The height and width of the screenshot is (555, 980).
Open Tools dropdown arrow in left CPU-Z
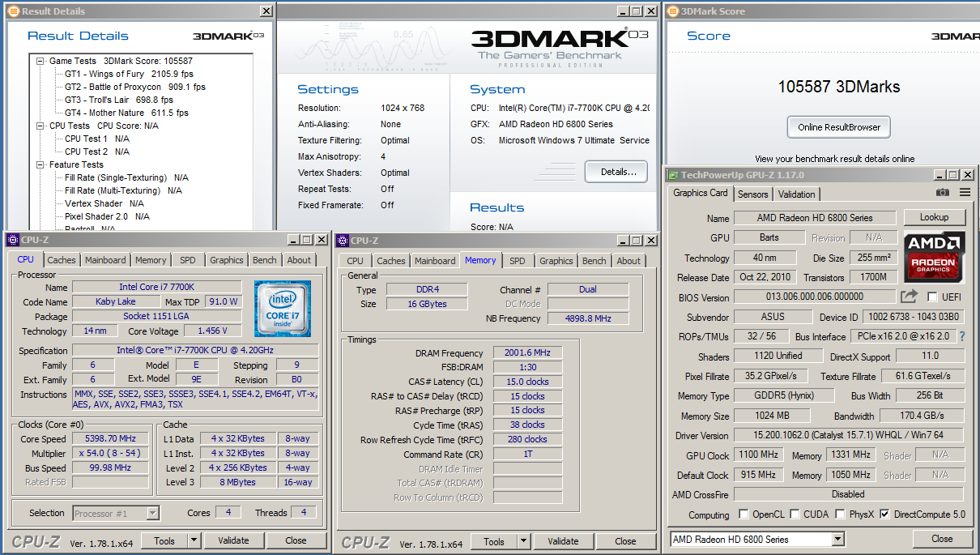tap(194, 540)
